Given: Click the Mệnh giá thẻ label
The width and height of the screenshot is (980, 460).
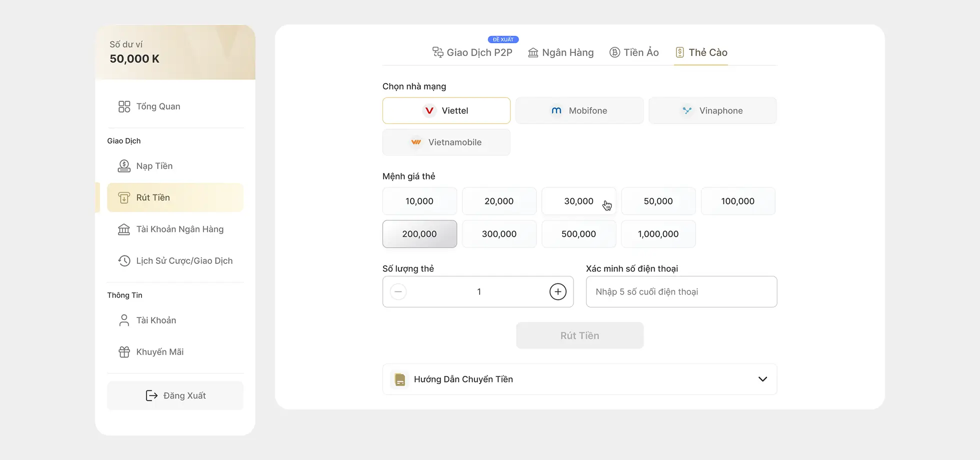Looking at the screenshot, I should [x=409, y=176].
